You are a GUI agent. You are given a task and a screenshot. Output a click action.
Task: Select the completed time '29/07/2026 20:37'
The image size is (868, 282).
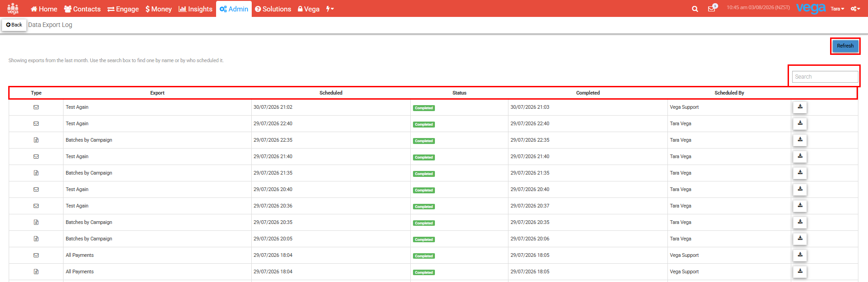click(529, 206)
